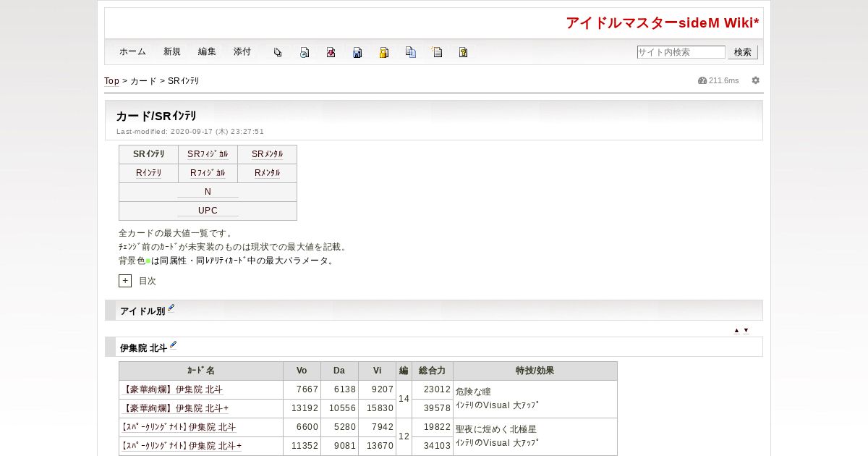Open the settings gear icon

(x=756, y=80)
